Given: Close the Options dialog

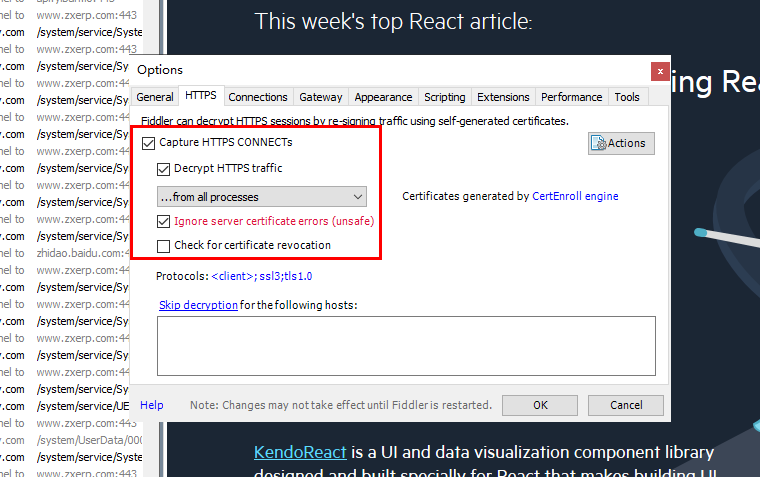Looking at the screenshot, I should point(658,70).
